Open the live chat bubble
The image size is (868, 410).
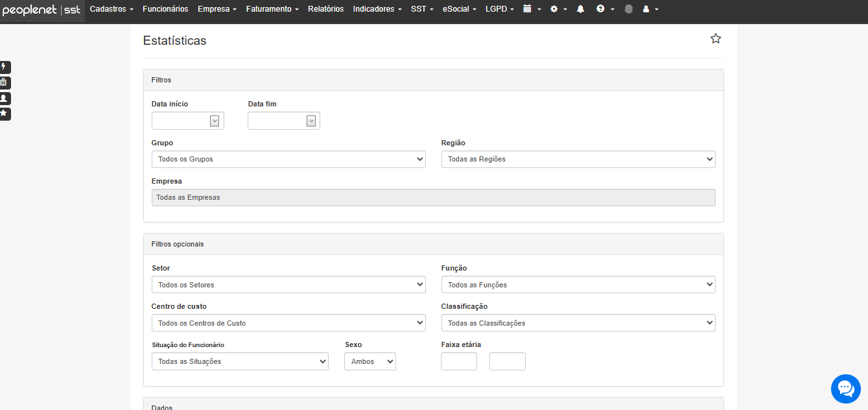[846, 389]
